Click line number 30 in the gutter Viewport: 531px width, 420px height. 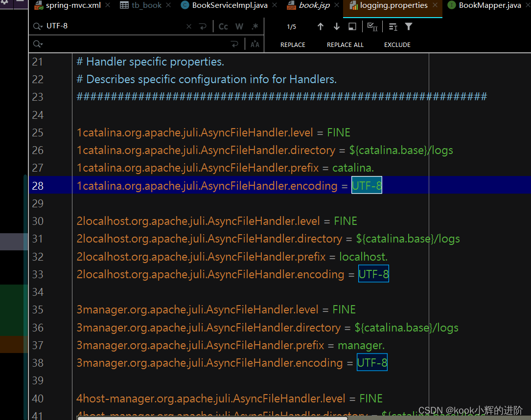point(38,221)
